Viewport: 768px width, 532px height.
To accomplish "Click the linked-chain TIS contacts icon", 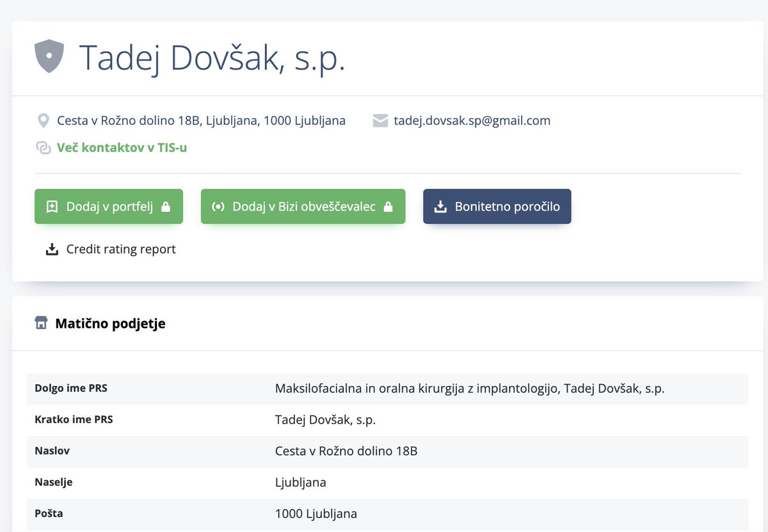I will (44, 148).
